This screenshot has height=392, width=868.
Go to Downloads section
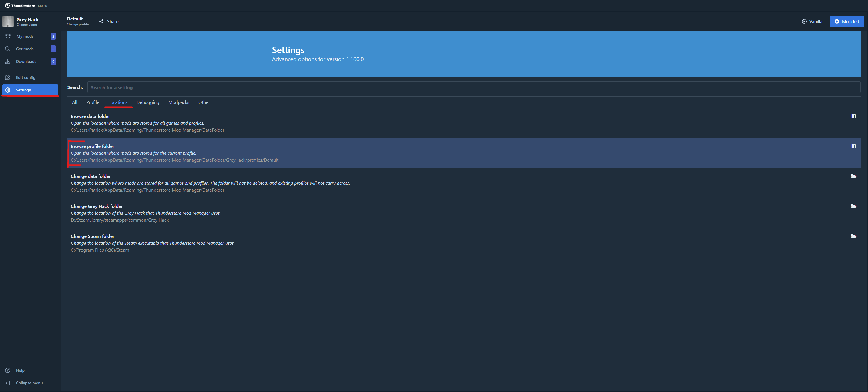(26, 61)
